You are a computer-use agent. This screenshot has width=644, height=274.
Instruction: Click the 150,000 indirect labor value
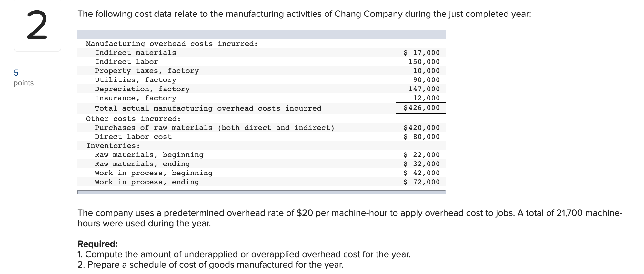pyautogui.click(x=424, y=62)
